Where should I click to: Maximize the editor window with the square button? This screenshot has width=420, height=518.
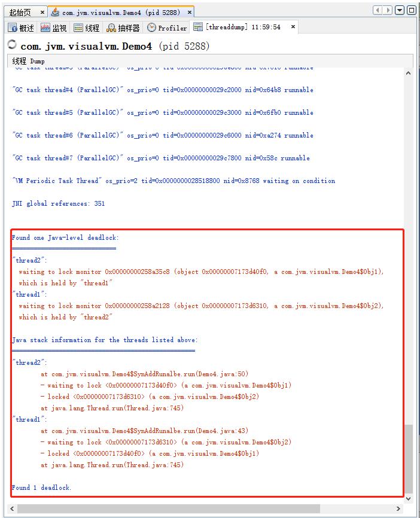(412, 10)
